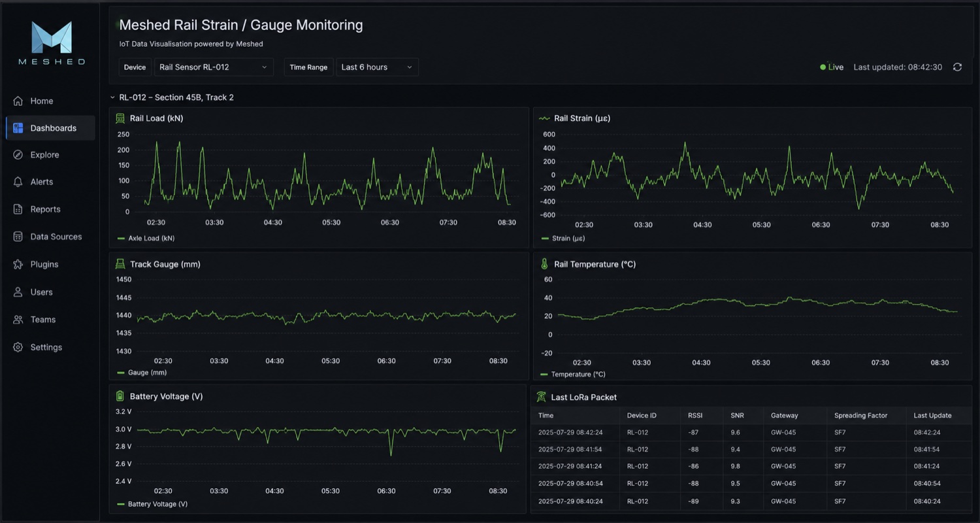Click the Reports document icon

pyautogui.click(x=18, y=209)
